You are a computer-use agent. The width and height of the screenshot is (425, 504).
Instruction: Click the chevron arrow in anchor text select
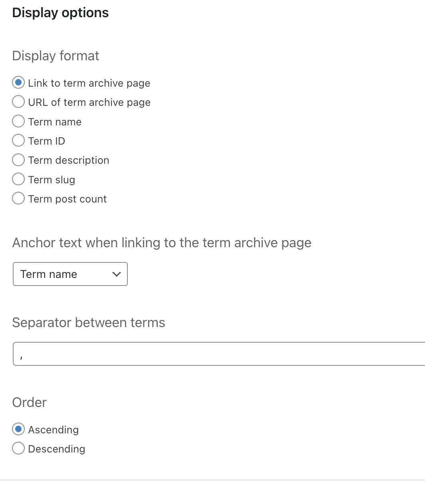pos(117,274)
